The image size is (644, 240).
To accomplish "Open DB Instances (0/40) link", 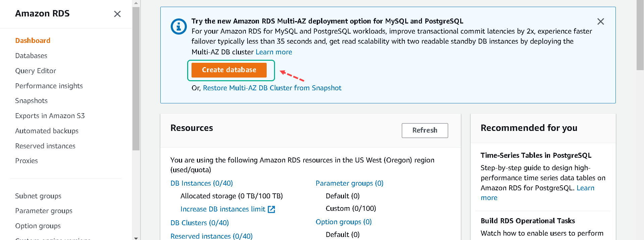I will [x=202, y=183].
